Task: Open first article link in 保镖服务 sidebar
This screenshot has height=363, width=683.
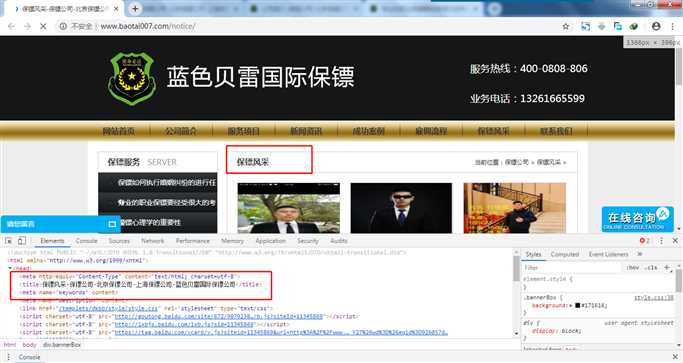Action: 166,183
